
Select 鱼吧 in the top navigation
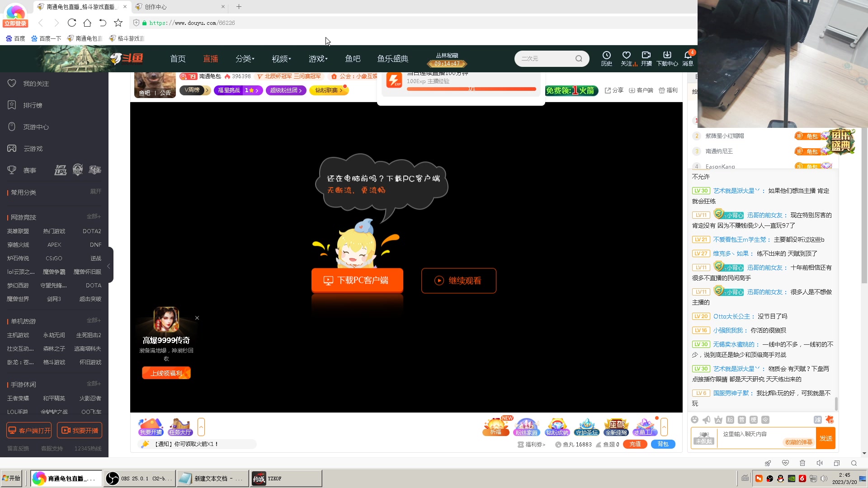pyautogui.click(x=352, y=59)
